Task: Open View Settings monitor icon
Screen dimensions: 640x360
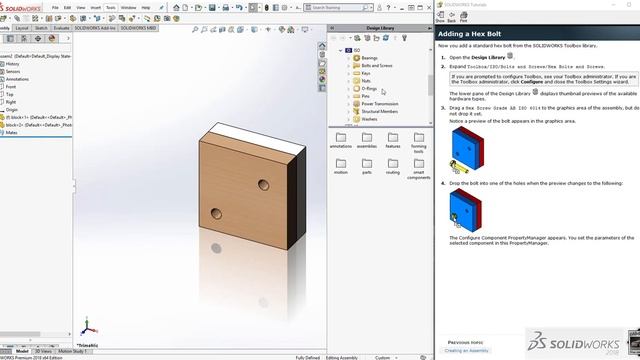Action: click(x=304, y=29)
